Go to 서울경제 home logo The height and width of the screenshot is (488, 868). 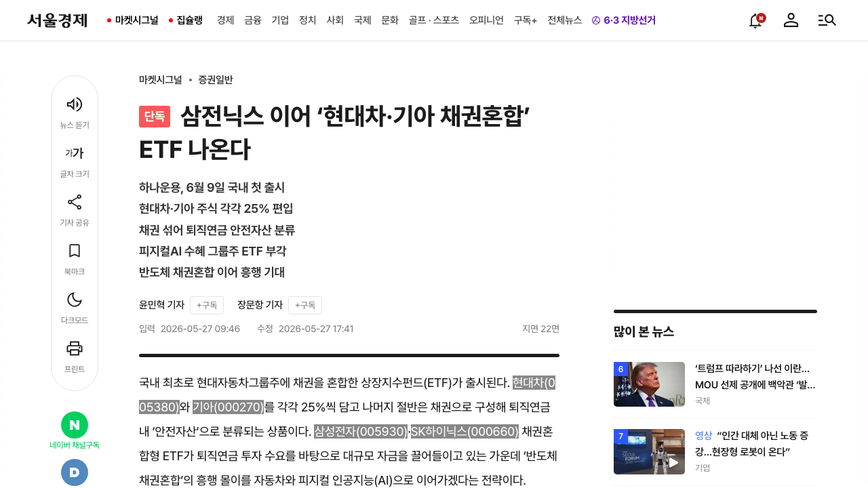(58, 20)
